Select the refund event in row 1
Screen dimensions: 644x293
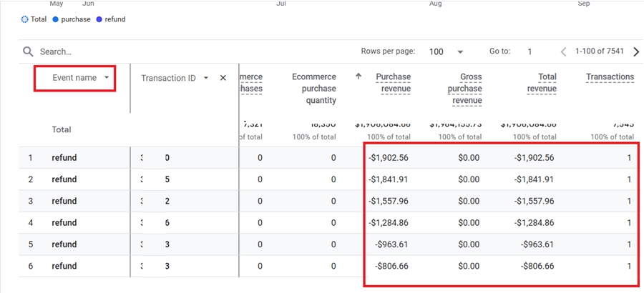(64, 158)
